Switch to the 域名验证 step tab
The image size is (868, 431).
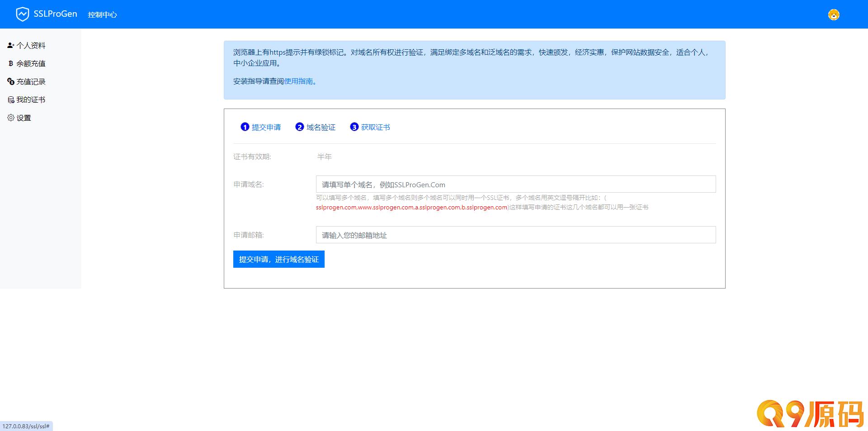click(321, 127)
